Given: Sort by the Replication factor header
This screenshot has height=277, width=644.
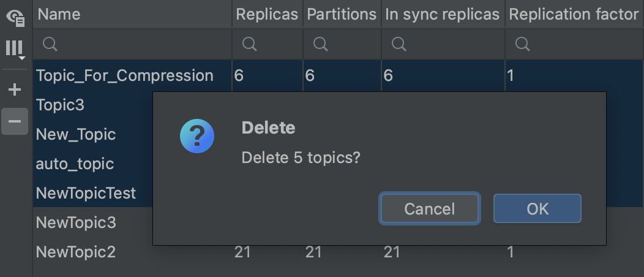Looking at the screenshot, I should (x=574, y=14).
